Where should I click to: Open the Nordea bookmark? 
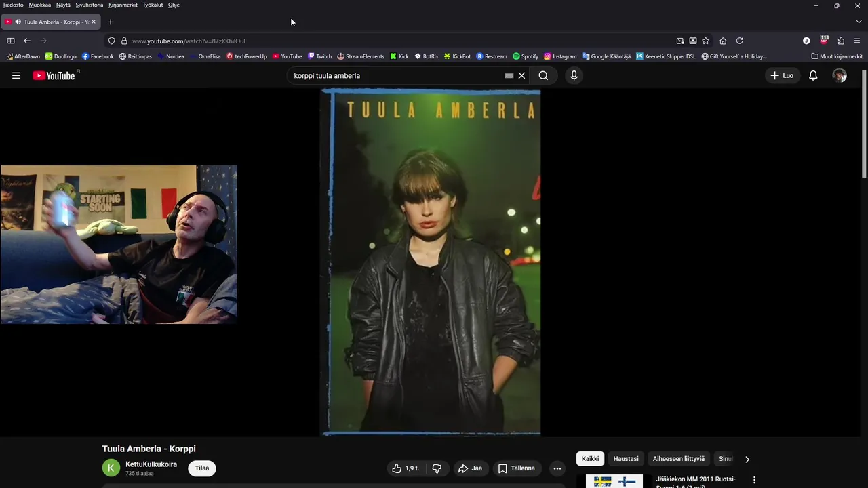(x=171, y=56)
